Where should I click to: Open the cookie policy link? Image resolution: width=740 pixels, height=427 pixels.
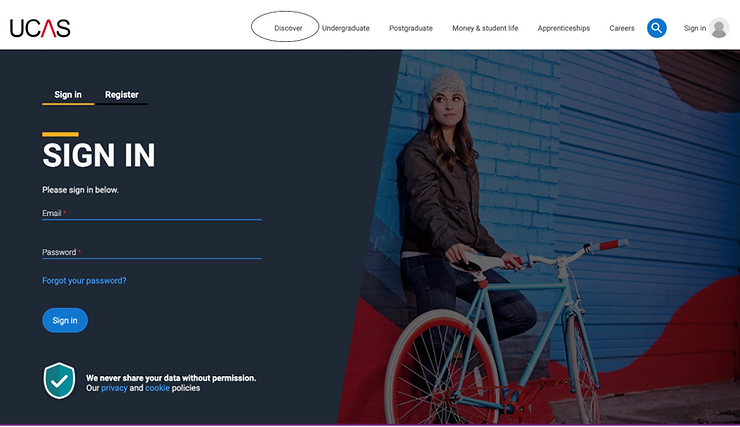point(157,388)
